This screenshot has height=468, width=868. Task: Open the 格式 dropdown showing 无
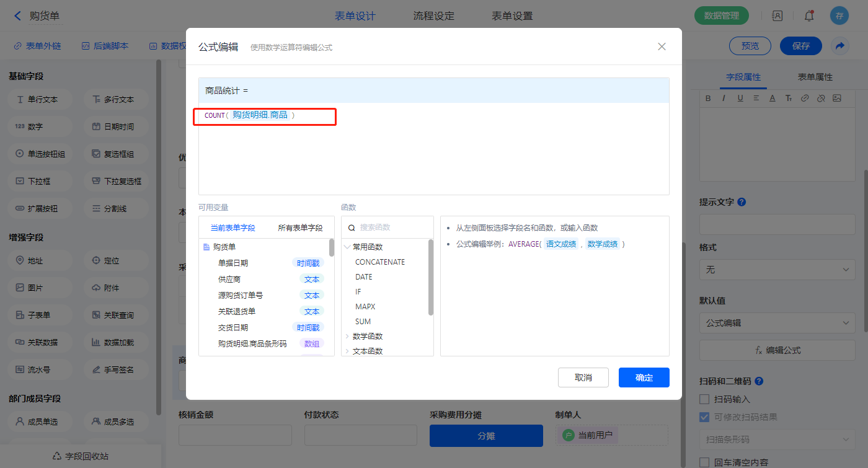pyautogui.click(x=777, y=270)
